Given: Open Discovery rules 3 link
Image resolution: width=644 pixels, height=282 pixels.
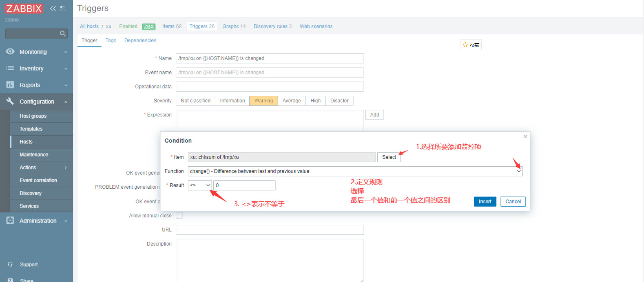Looking at the screenshot, I should (273, 26).
